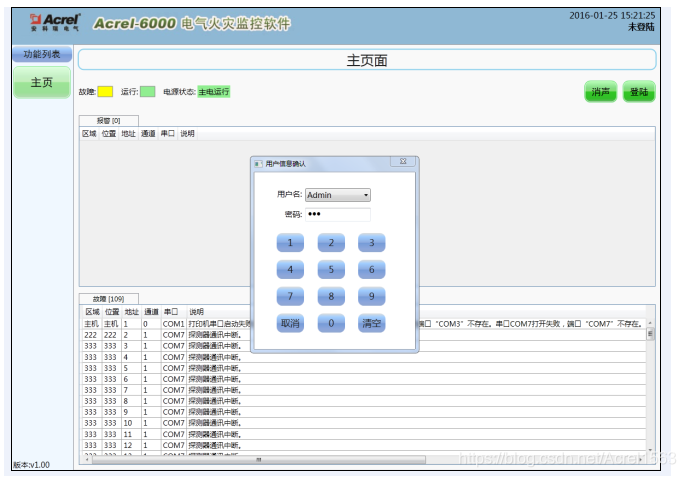Click COM7 cell in address 10 row
The width and height of the screenshot is (686, 477).
173,423
